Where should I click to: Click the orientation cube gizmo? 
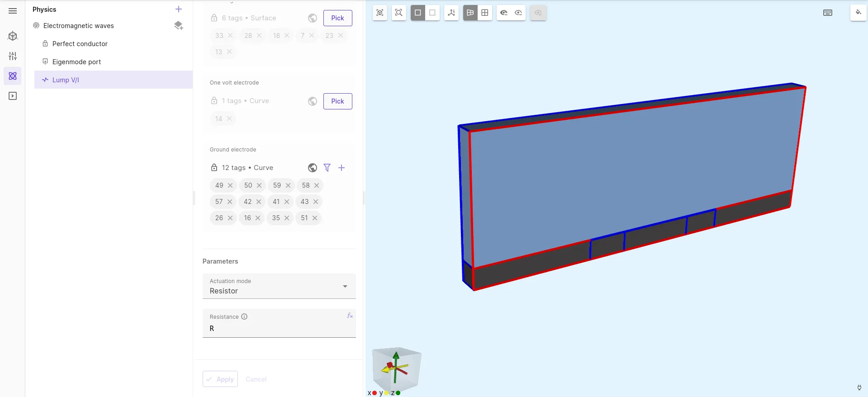[397, 369]
